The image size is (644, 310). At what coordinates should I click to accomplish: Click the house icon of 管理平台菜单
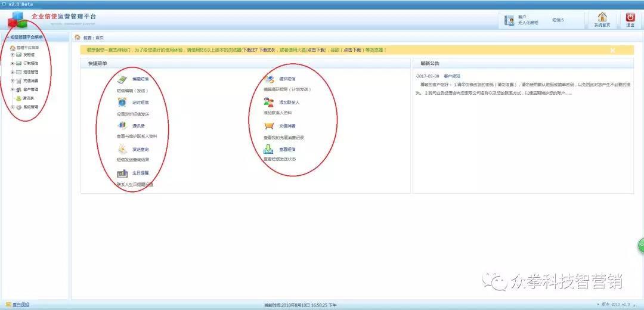click(13, 48)
